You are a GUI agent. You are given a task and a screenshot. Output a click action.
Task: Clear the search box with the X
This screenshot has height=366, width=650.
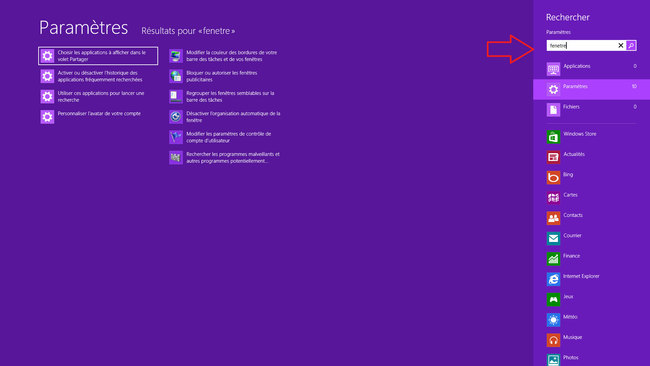621,46
